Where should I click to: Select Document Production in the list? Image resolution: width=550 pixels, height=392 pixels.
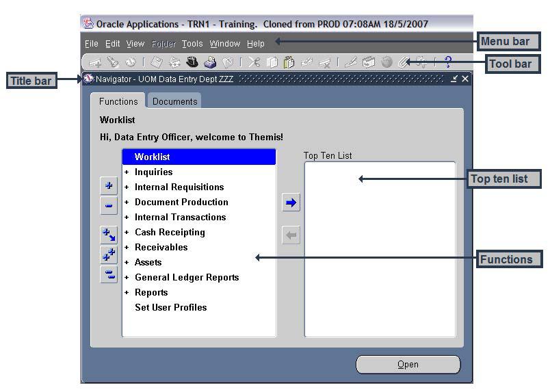coord(181,202)
